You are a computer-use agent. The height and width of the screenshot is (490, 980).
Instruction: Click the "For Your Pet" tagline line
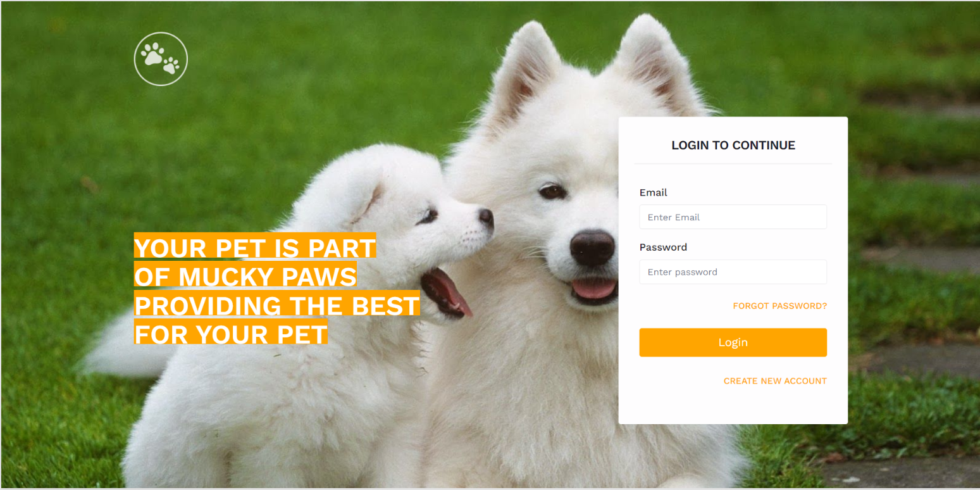(231, 333)
